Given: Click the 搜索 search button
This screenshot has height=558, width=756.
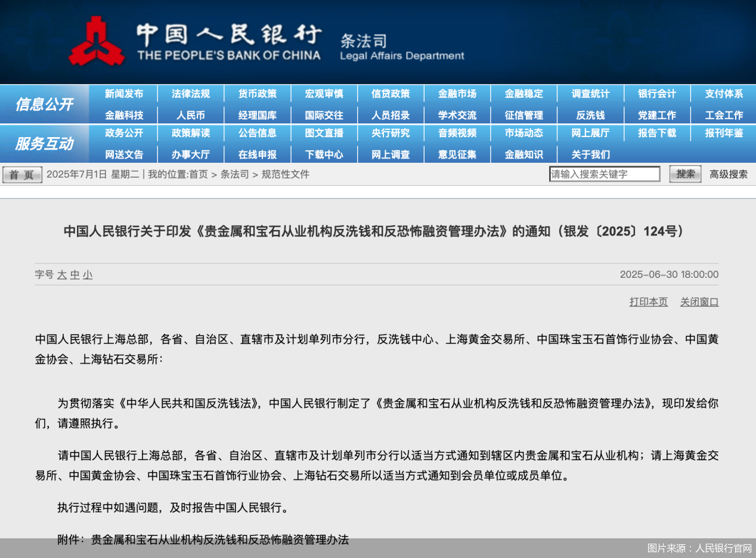Looking at the screenshot, I should click(685, 174).
